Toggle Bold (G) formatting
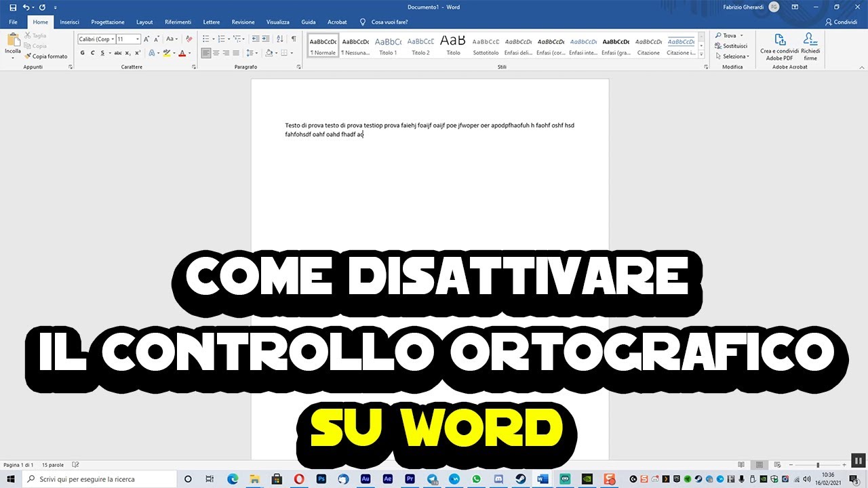 83,53
